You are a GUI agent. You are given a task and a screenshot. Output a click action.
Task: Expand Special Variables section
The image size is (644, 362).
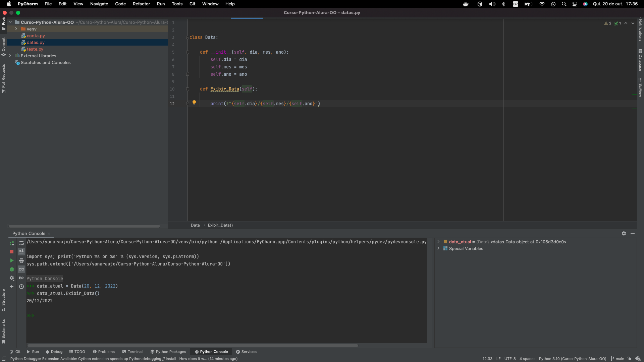point(438,248)
